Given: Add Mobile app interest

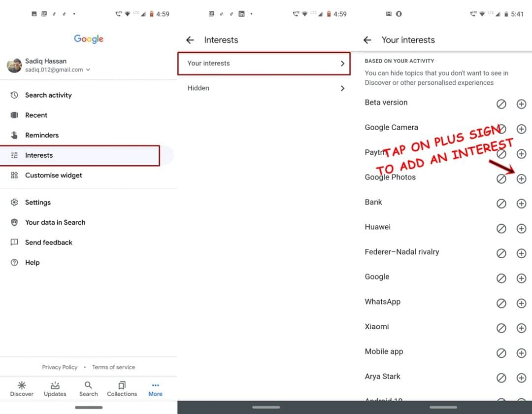Looking at the screenshot, I should click(x=521, y=353).
